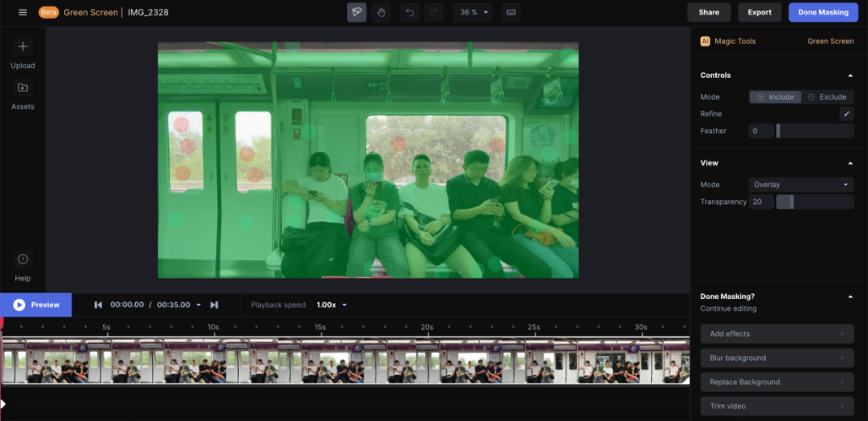The image size is (868, 421).
Task: Open the 36% zoom dropdown
Action: tap(473, 12)
